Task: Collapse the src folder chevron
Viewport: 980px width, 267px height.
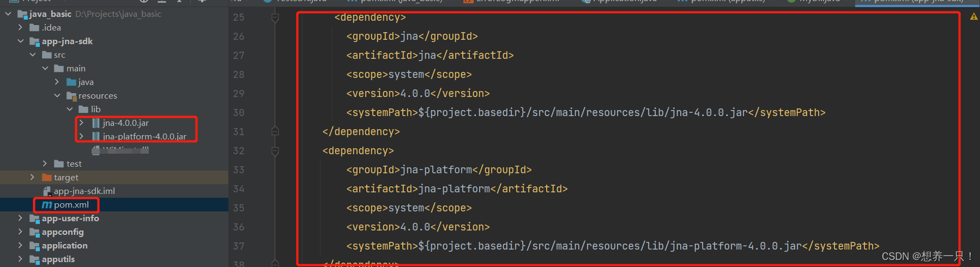Action: coord(33,54)
